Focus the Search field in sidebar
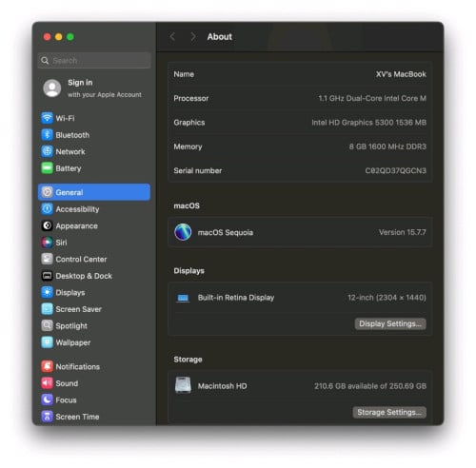The width and height of the screenshot is (476, 468). click(94, 60)
